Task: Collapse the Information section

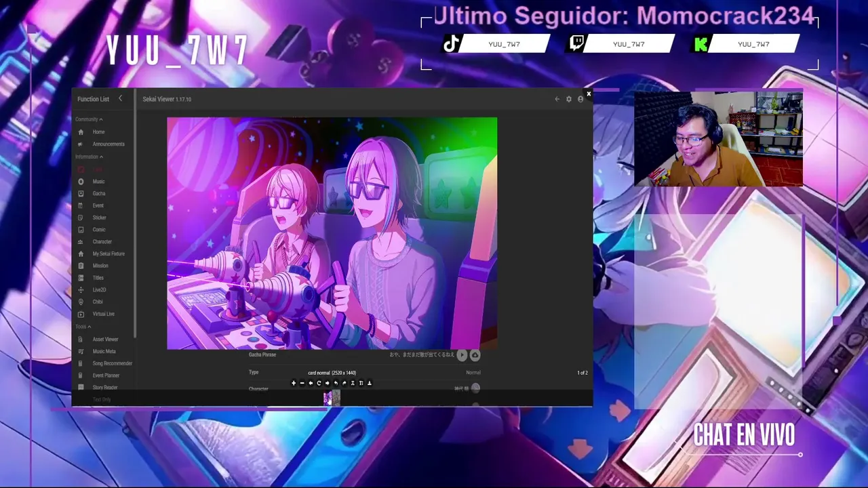Action: [89, 157]
